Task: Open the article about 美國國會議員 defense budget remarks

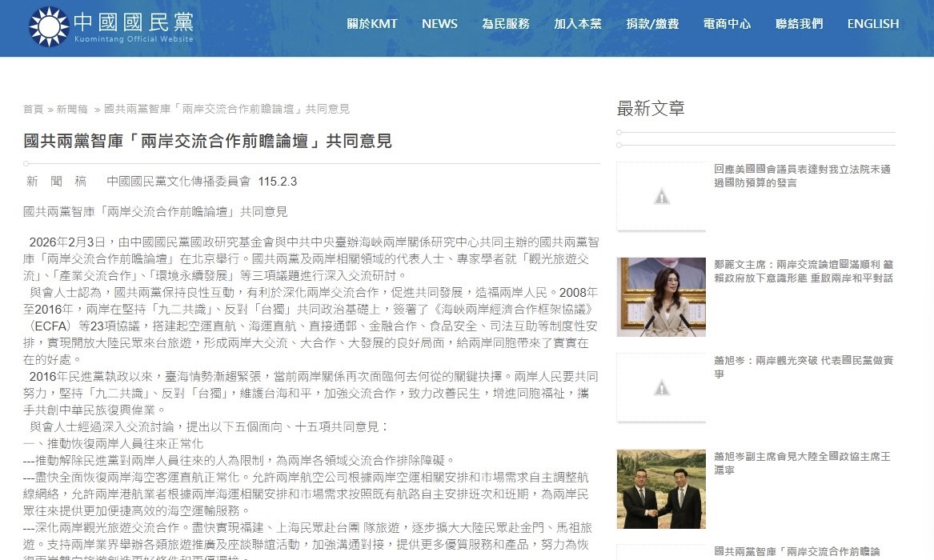Action: 802,176
